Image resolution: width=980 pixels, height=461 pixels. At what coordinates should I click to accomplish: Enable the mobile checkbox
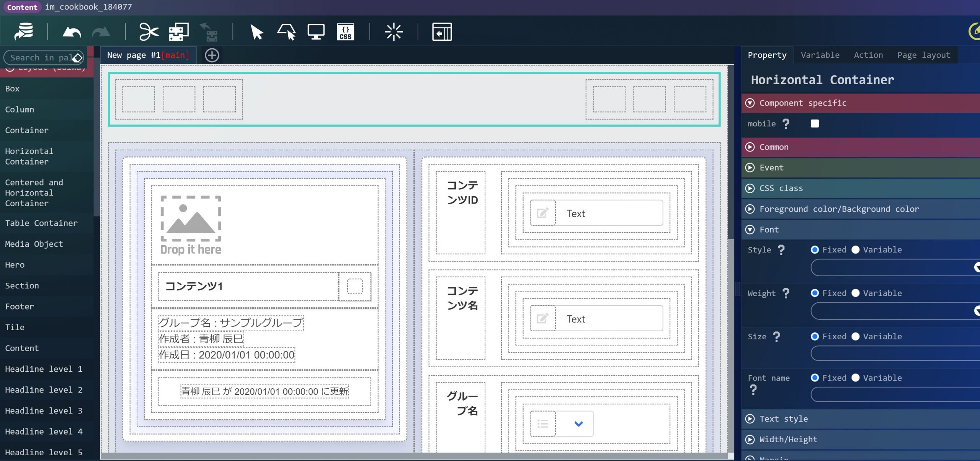click(815, 124)
